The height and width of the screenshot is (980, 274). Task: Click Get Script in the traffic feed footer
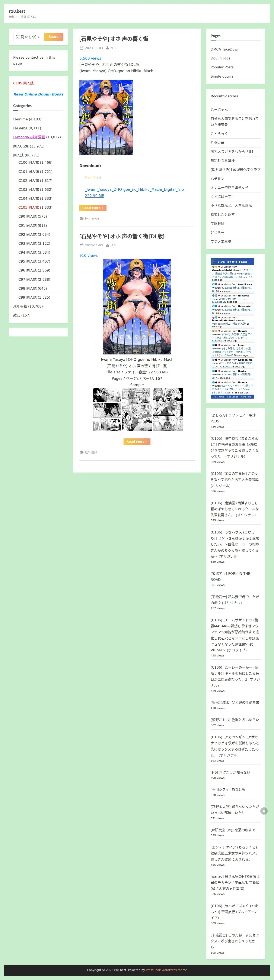[232, 397]
